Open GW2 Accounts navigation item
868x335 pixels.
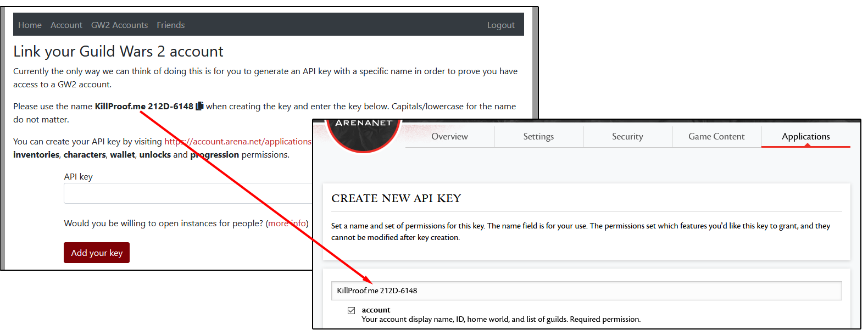click(x=119, y=25)
